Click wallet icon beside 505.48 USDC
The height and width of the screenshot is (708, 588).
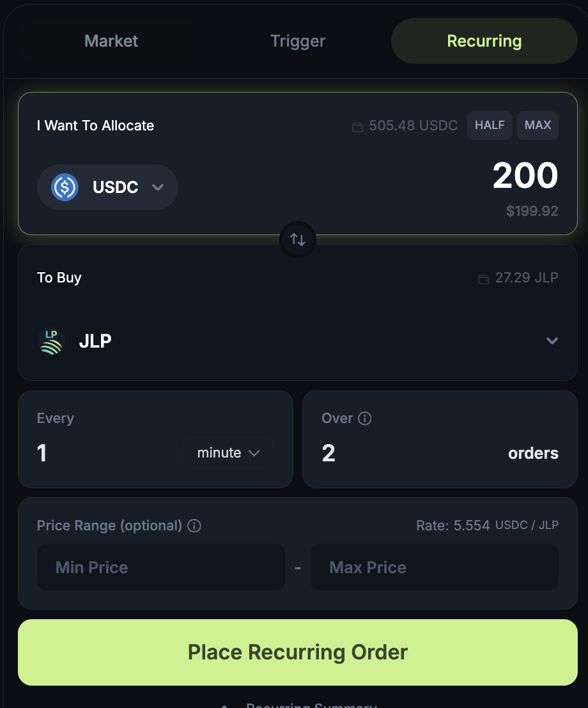click(x=358, y=126)
